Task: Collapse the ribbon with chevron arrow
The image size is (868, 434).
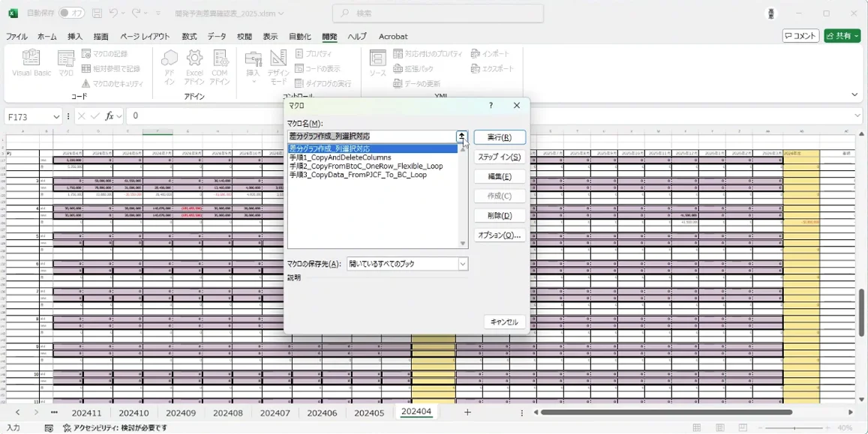Action: (854, 94)
